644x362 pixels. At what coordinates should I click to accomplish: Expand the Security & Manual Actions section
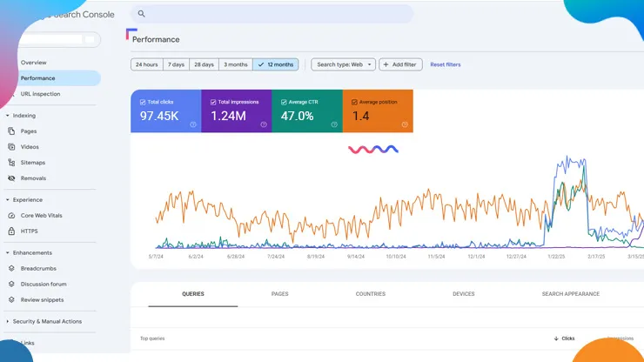pos(8,321)
